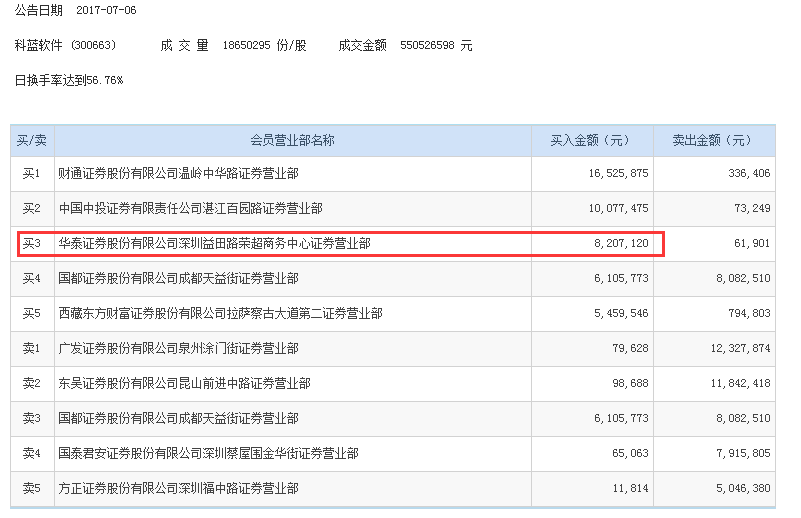Select the 卖1 row label
This screenshot has width=801, height=518.
[32, 348]
